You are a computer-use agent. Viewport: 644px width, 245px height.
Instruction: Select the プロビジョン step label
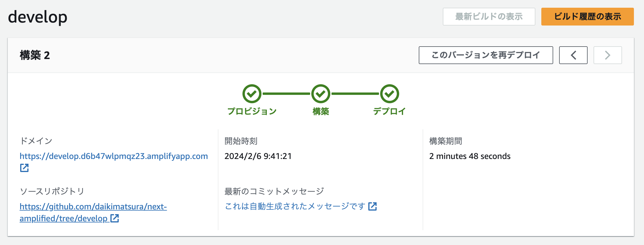pos(252,112)
